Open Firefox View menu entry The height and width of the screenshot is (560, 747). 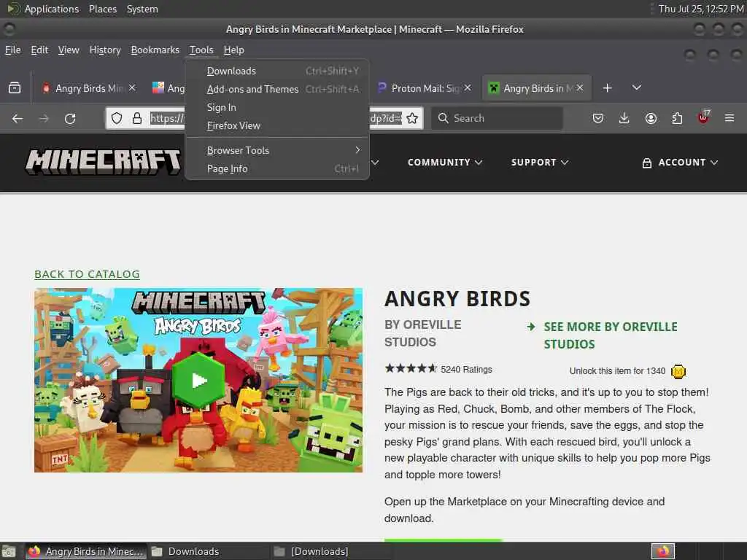click(276, 125)
